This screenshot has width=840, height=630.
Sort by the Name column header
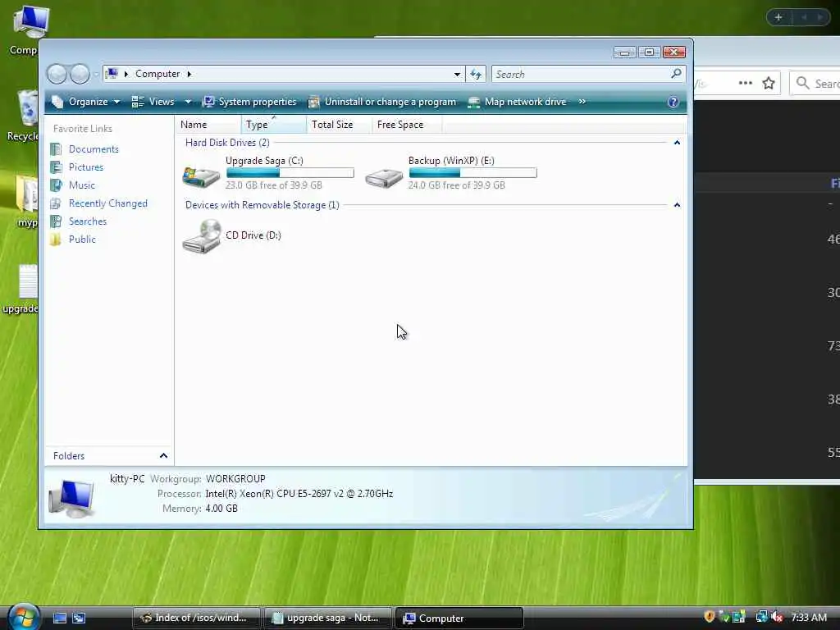[208, 125]
